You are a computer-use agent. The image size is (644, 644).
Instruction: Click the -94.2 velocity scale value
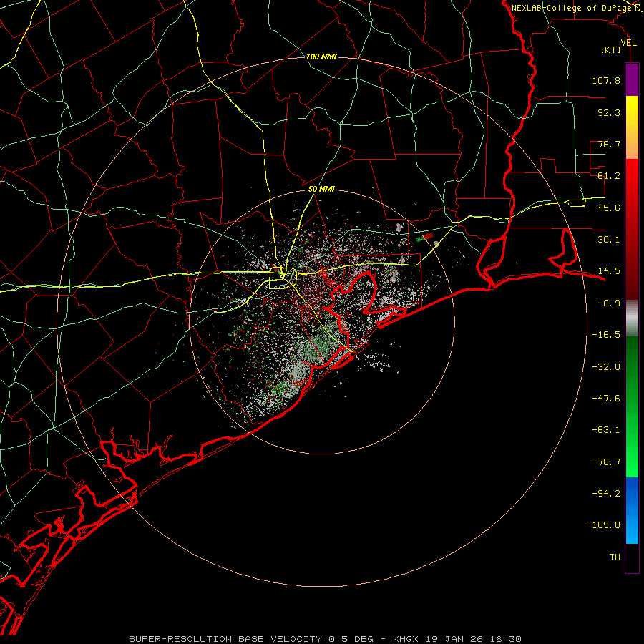[x=606, y=493]
